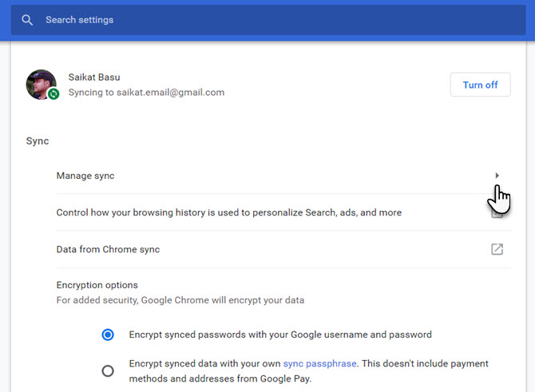Click the Saikat Basu account name
The height and width of the screenshot is (392, 535).
117,77
